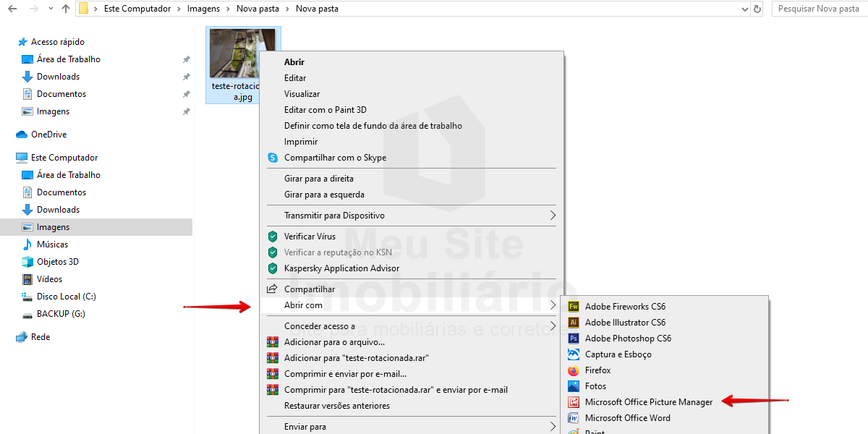Navigate up one folder level
Viewport: 868px width, 434px height.
[x=66, y=9]
